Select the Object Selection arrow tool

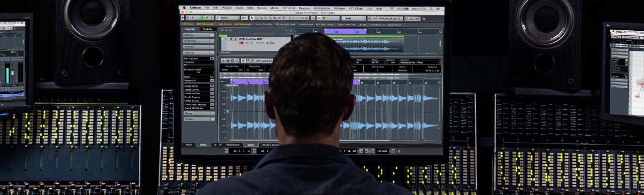click(x=252, y=18)
